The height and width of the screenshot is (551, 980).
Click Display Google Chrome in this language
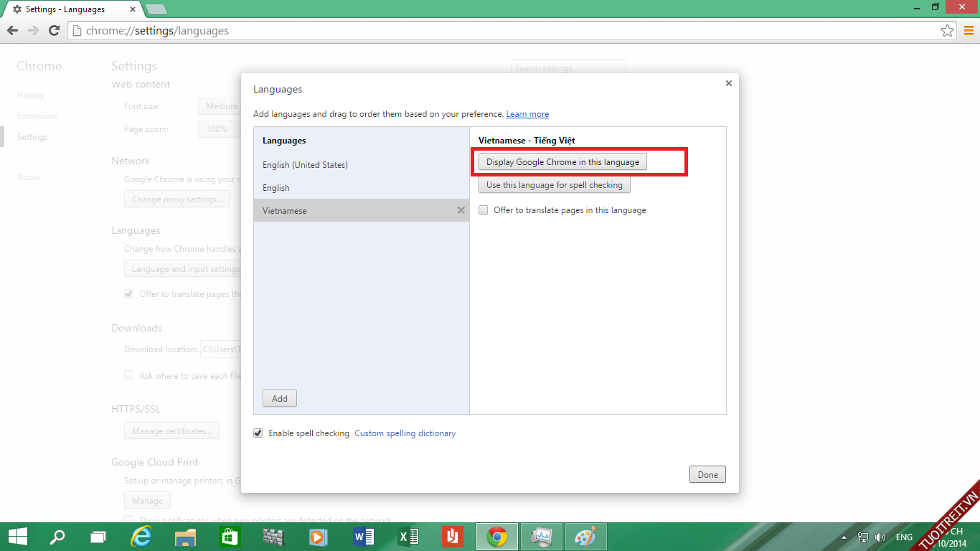[562, 162]
